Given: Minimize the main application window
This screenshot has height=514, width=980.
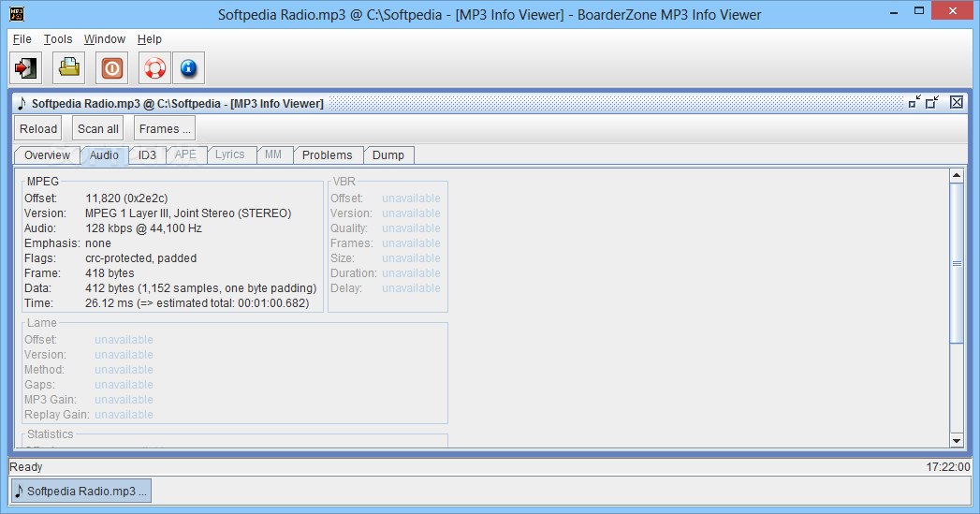Looking at the screenshot, I should 894,11.
